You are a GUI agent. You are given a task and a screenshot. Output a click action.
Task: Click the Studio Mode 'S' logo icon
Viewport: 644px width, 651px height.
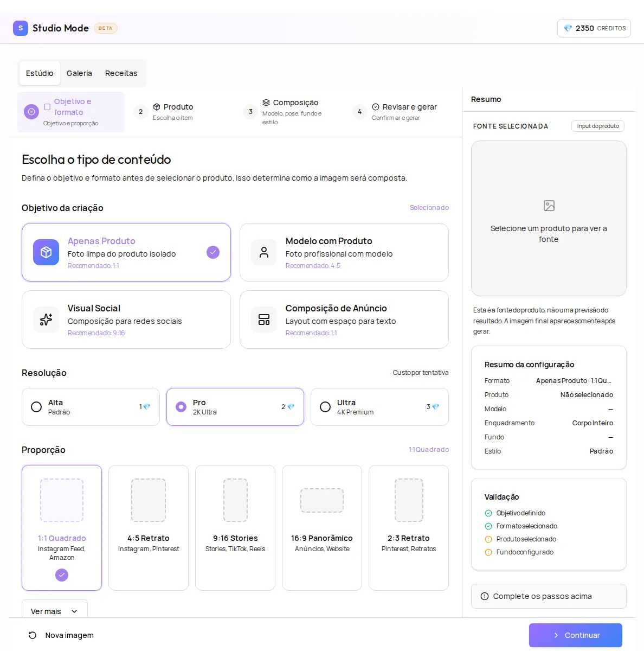coord(21,28)
